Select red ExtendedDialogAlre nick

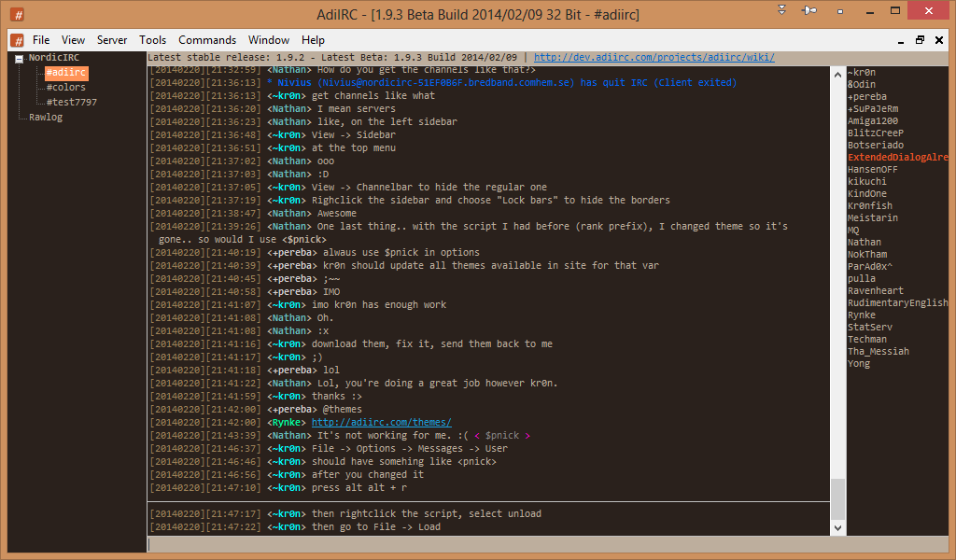[897, 157]
